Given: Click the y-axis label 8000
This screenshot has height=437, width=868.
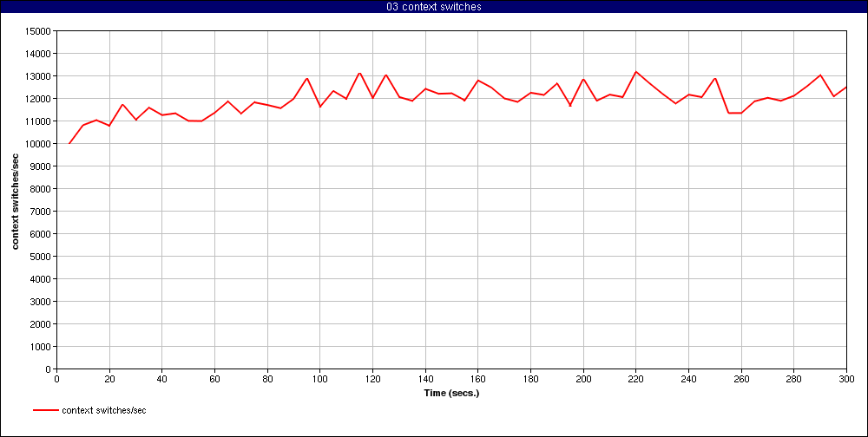Looking at the screenshot, I should click(41, 189).
